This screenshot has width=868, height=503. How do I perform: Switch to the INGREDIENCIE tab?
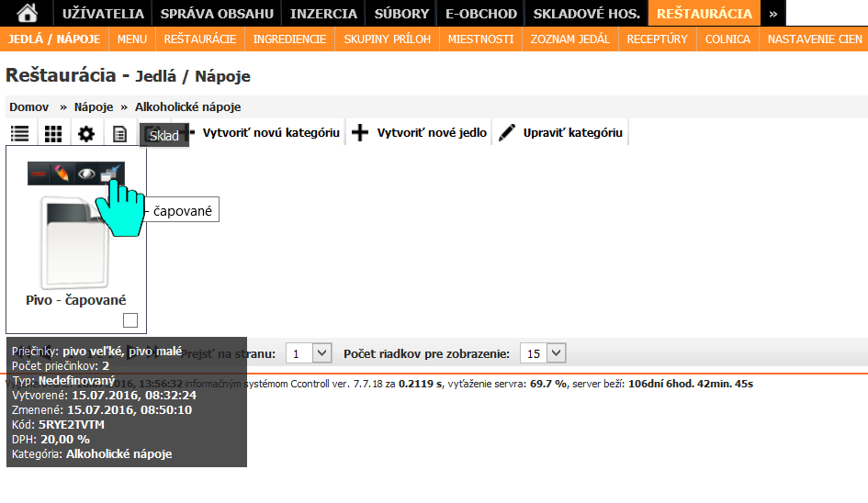coord(289,39)
